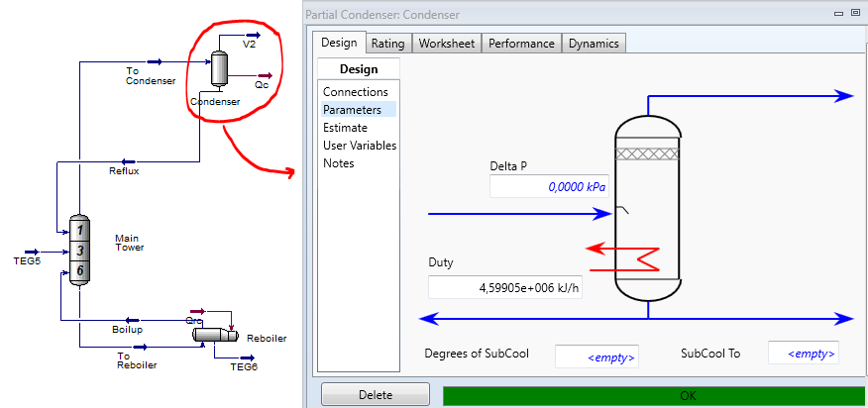Click the Degrees of SubCool field
This screenshot has width=868, height=408.
[597, 357]
